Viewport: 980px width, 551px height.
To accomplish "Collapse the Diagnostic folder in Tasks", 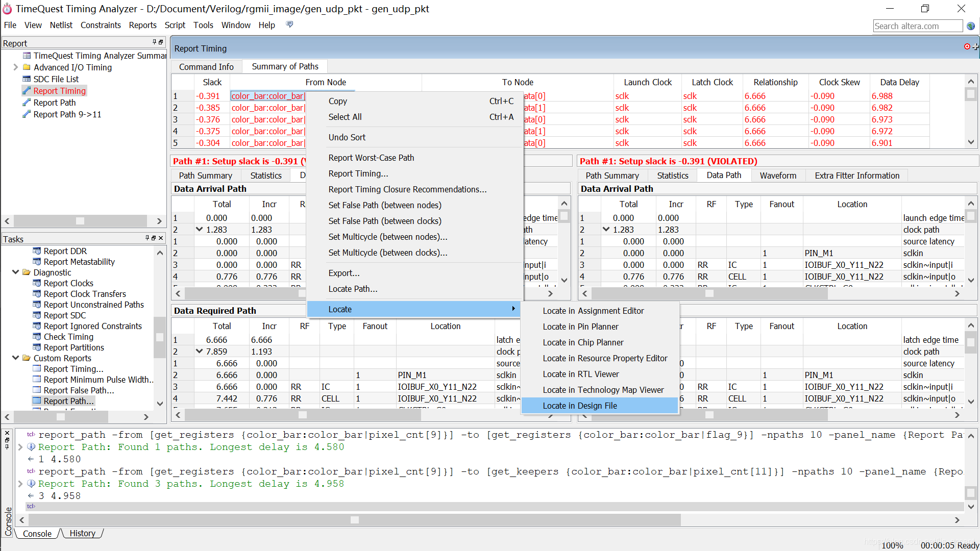I will [x=15, y=272].
